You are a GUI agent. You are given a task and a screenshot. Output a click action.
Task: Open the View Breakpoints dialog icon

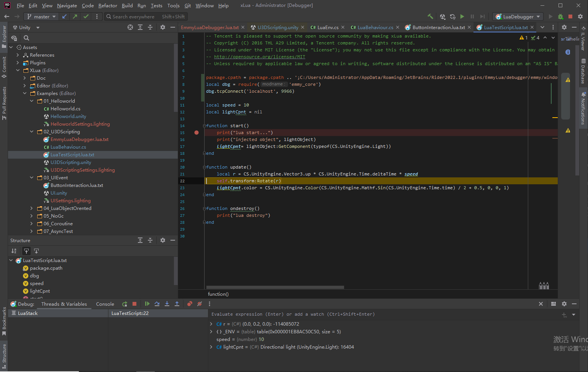[x=189, y=304]
